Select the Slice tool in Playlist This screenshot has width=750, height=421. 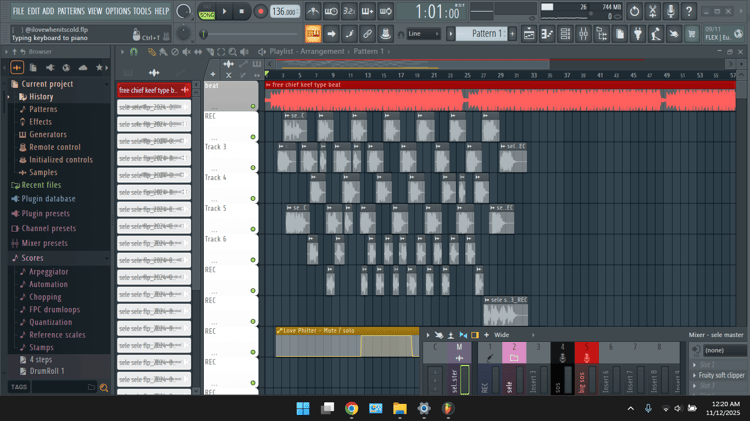[210, 52]
